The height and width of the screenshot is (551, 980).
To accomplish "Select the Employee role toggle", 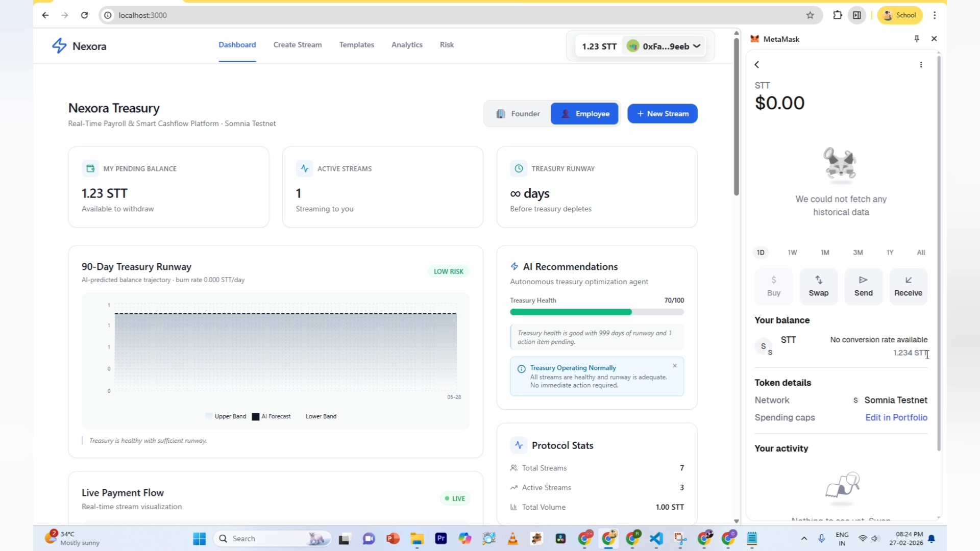I will coord(584,114).
